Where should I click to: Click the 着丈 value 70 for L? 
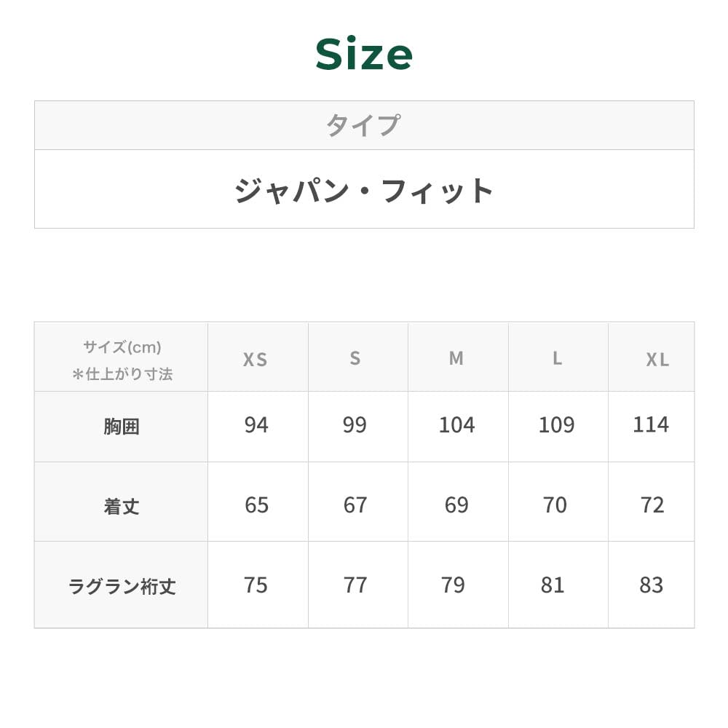pos(555,505)
